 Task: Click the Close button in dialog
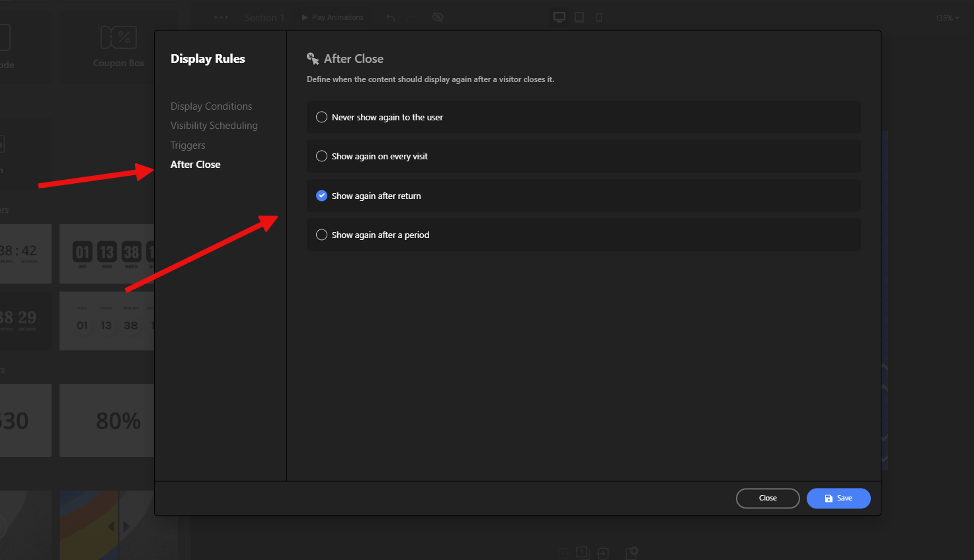(x=767, y=498)
